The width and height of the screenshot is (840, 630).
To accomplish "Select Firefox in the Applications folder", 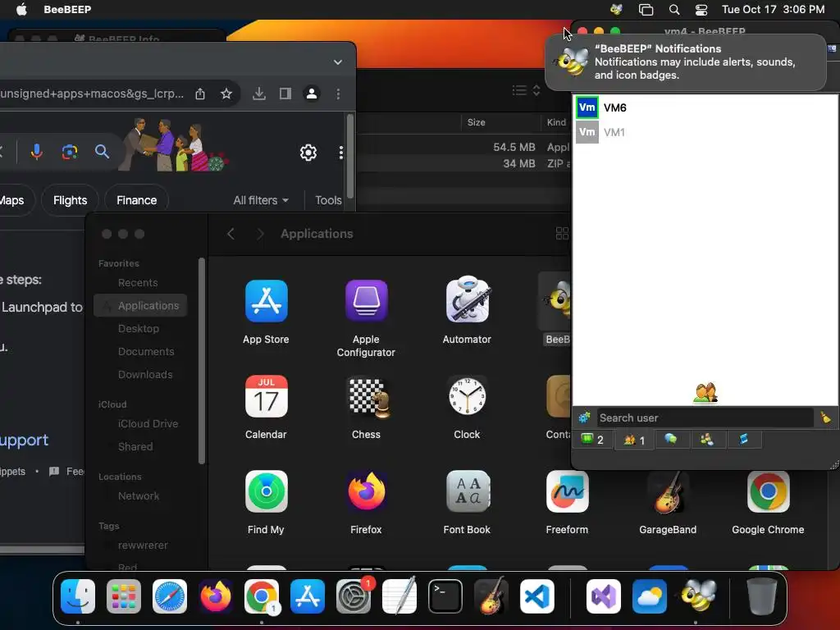I will point(367,491).
